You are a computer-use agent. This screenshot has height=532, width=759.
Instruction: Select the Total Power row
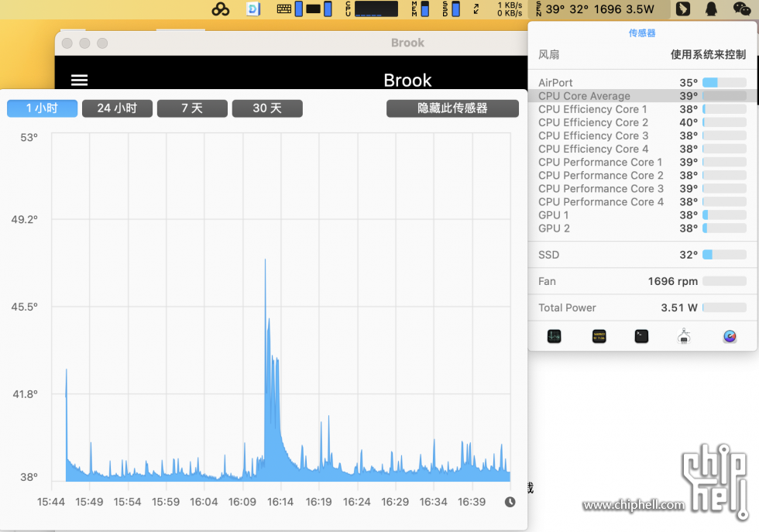tap(642, 307)
